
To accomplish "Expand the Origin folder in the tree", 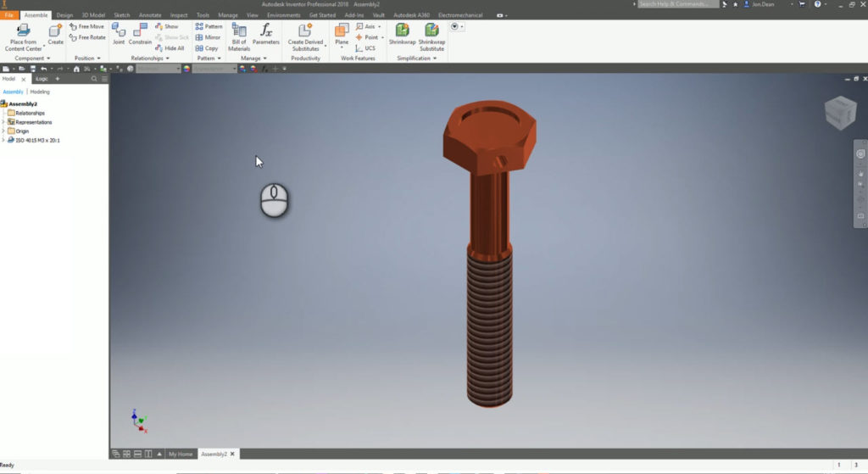I will click(x=3, y=131).
